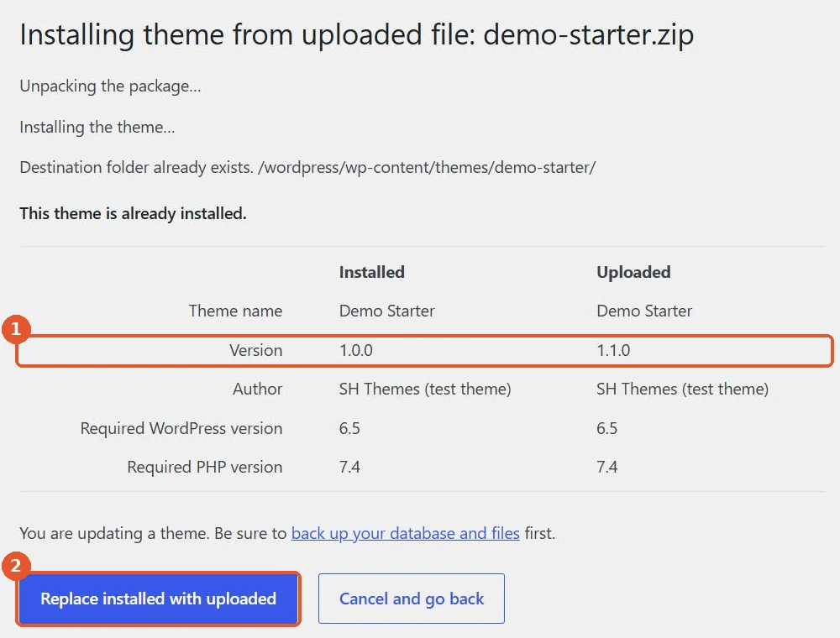Open the back up your database and files link
The height and width of the screenshot is (638, 840).
[406, 533]
